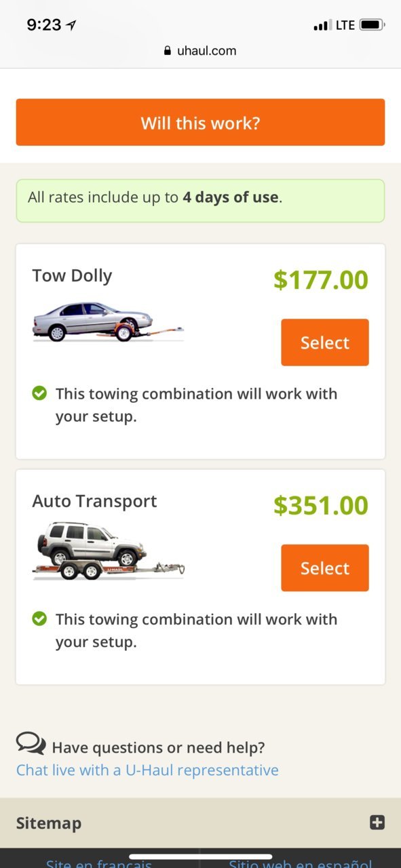Image resolution: width=401 pixels, height=868 pixels.
Task: Click the $177.00 Tow Dolly price
Action: click(x=321, y=279)
